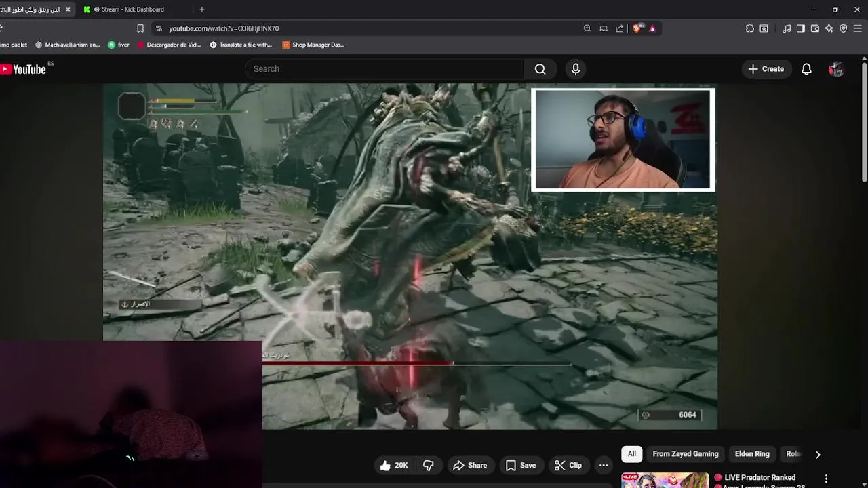The height and width of the screenshot is (488, 868).
Task: Open the browser hamburger menu
Action: (858, 28)
